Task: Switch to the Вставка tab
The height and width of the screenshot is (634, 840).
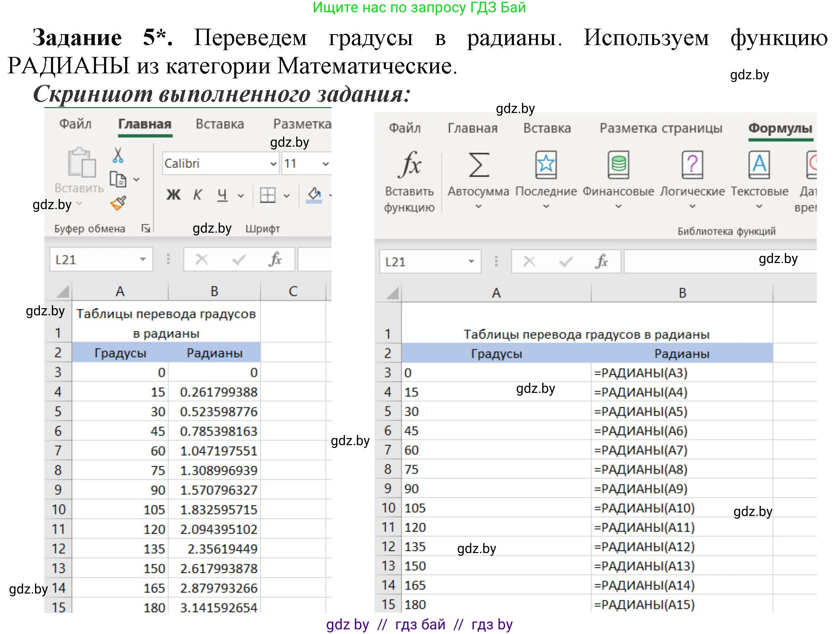Action: pyautogui.click(x=220, y=124)
